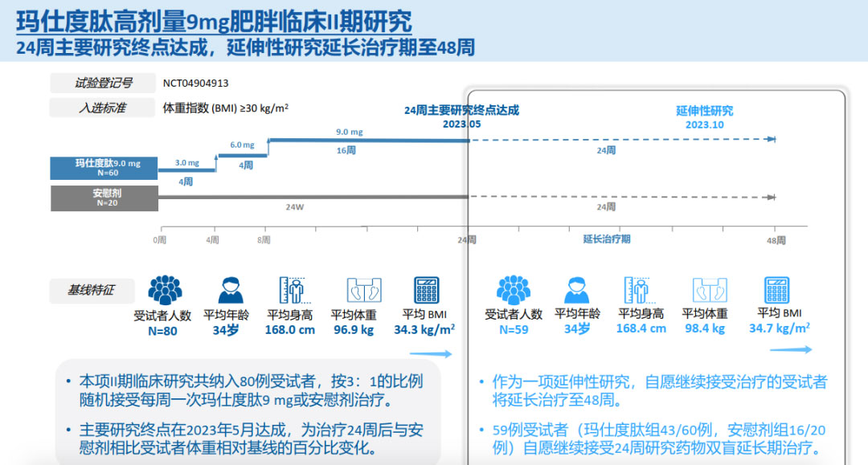Click the gray 安慰剂 N=20 box
The image size is (868, 465).
tap(102, 197)
